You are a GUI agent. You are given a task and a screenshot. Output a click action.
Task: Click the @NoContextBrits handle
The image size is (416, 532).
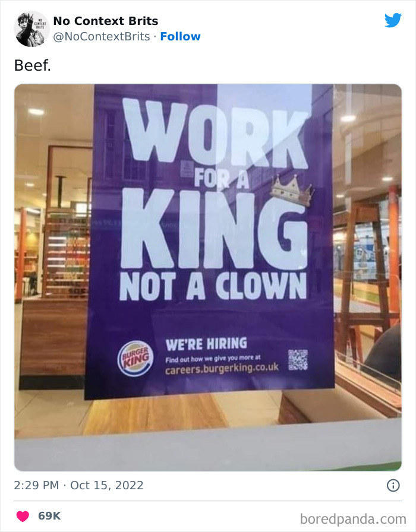click(x=99, y=36)
